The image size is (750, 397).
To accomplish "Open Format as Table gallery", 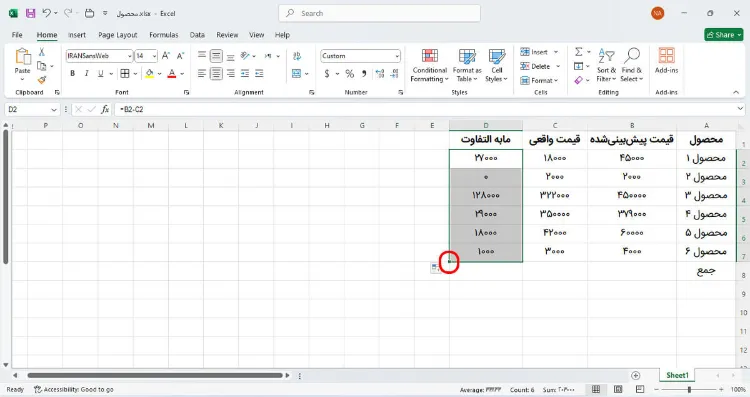I will [x=467, y=66].
